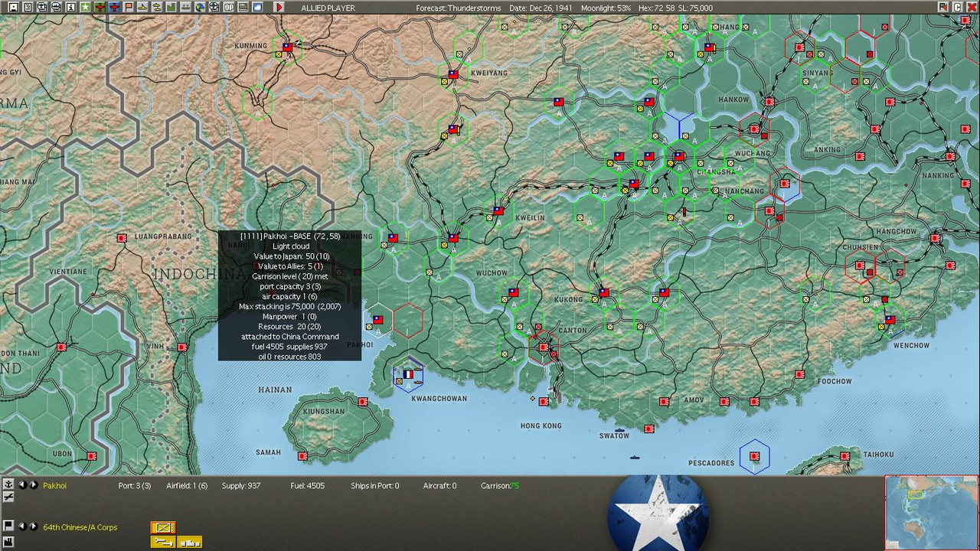This screenshot has height=551, width=980.
Task: Open the document report icon in the toolbar
Action: (x=28, y=8)
